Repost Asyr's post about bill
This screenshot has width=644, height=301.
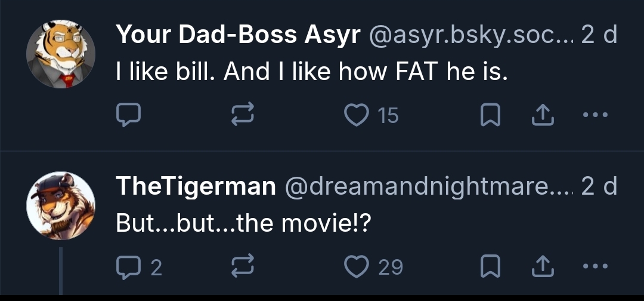[x=243, y=115]
